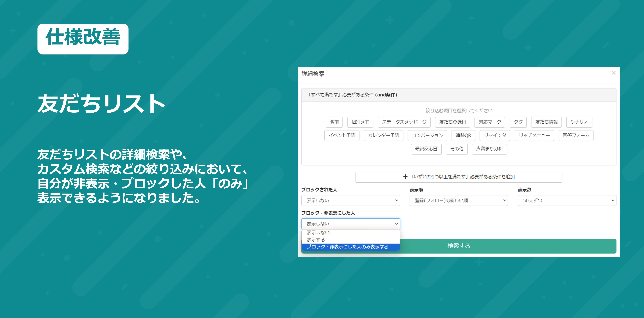Screen dimensions: 644x318
Task: Select the リマインダ filter button
Action: 495,135
